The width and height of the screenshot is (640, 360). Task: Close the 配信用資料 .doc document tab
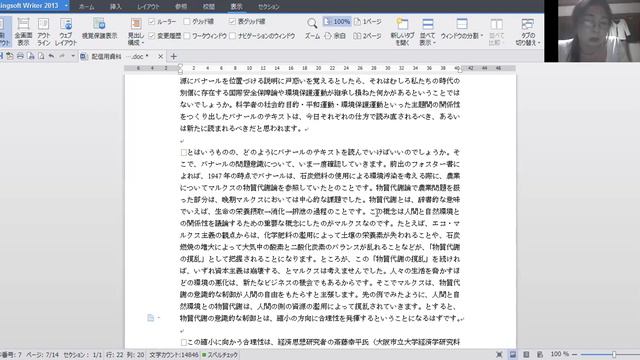pyautogui.click(x=160, y=56)
